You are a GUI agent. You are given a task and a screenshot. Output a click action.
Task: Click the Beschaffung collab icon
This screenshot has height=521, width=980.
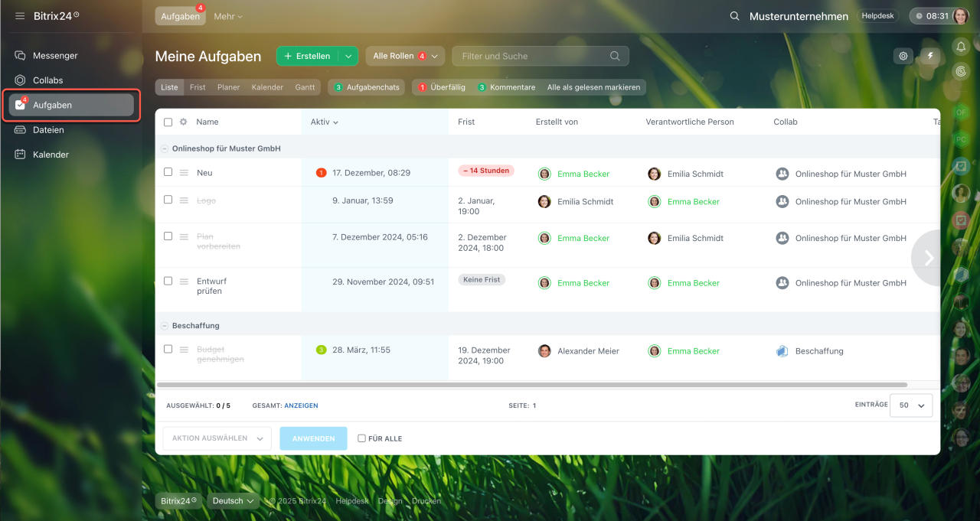pyautogui.click(x=782, y=351)
